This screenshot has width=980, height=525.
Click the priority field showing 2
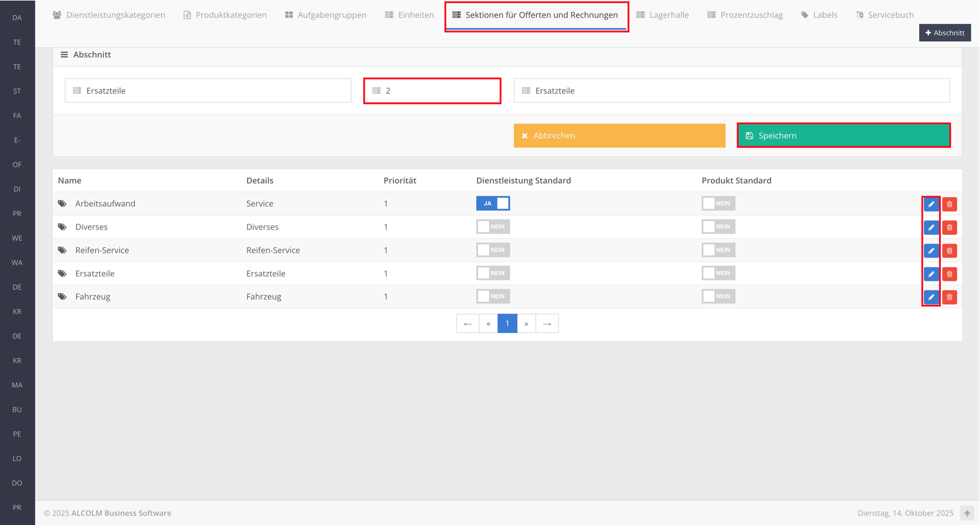pyautogui.click(x=432, y=91)
